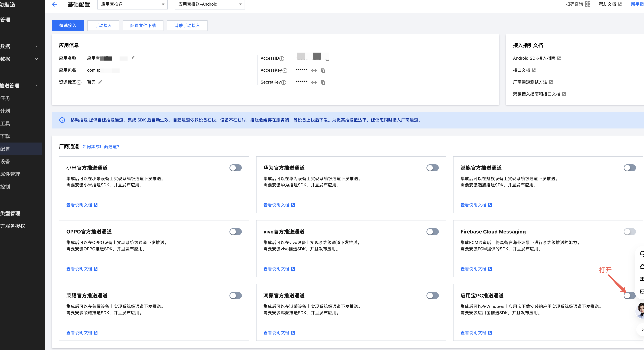Image resolution: width=644 pixels, height=350 pixels.
Task: Open the 应用宝推送-Android app dropdown
Action: (210, 4)
